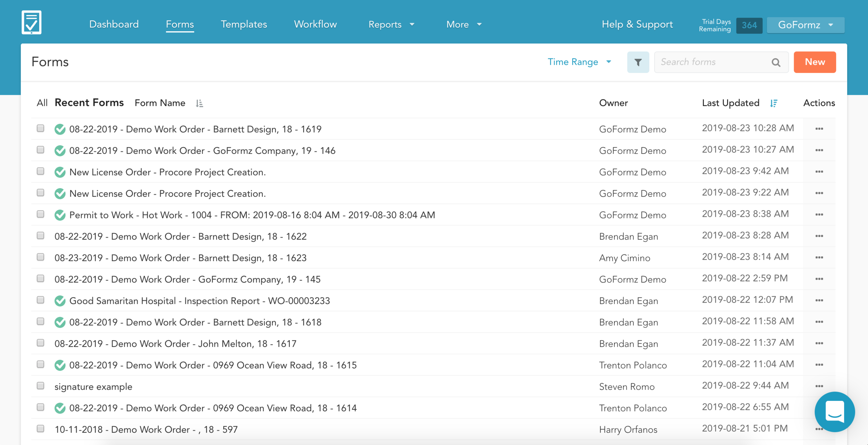
Task: Open Good Samaritan Hospital Inspection Report form
Action: click(x=200, y=301)
